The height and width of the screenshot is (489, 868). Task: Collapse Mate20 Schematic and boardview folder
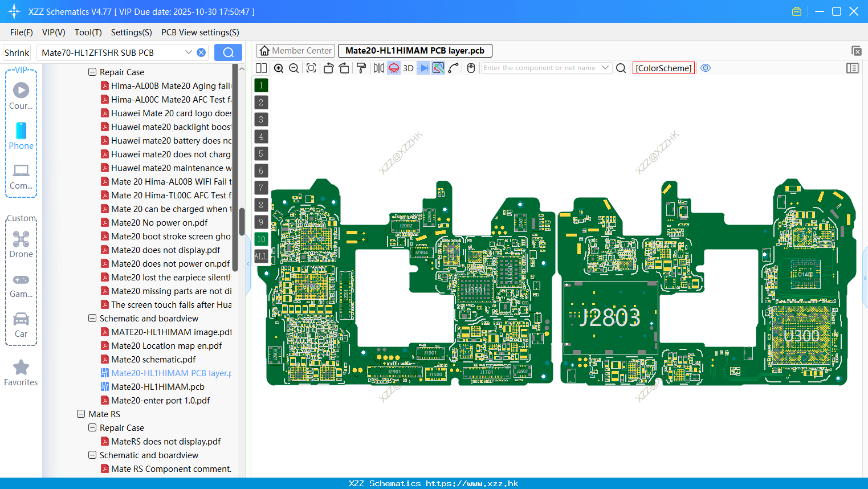(92, 319)
